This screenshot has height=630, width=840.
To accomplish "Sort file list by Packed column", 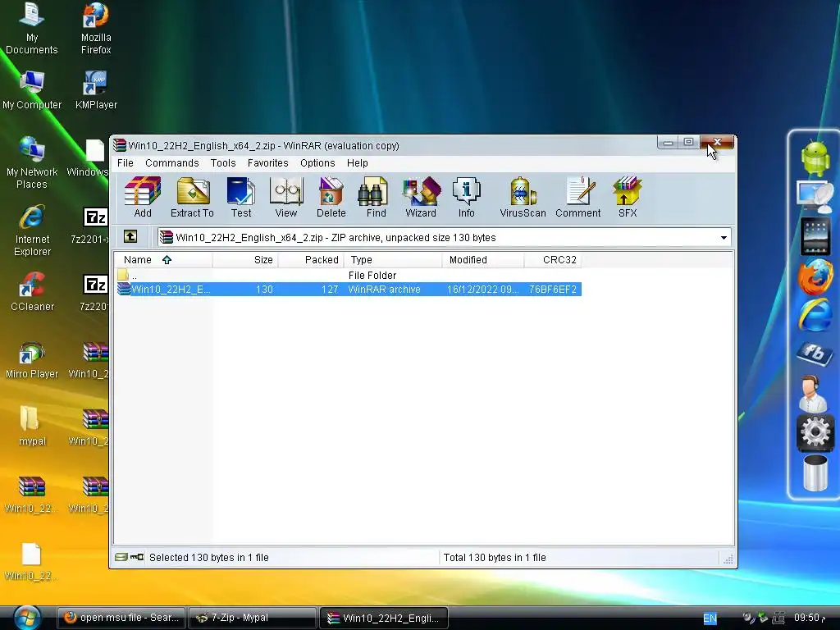I will (x=311, y=260).
